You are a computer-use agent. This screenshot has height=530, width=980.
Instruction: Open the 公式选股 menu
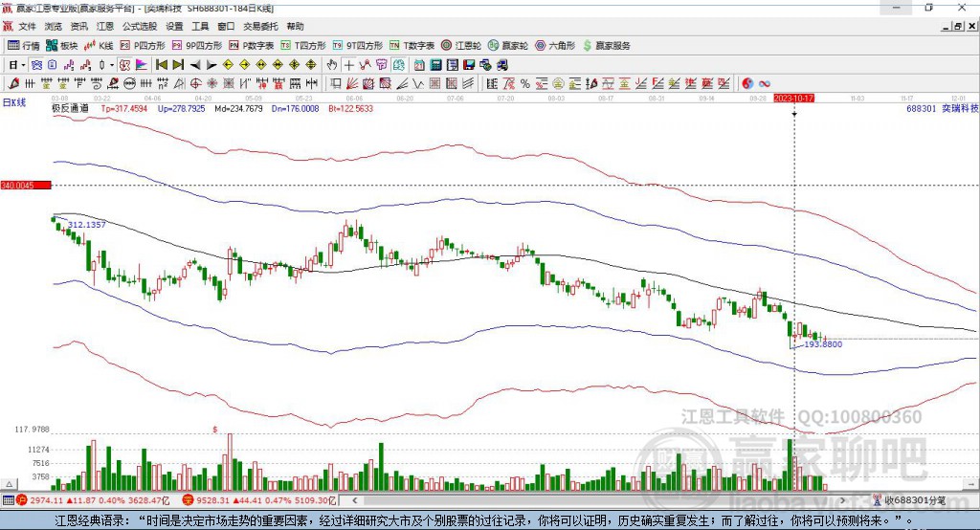point(140,26)
